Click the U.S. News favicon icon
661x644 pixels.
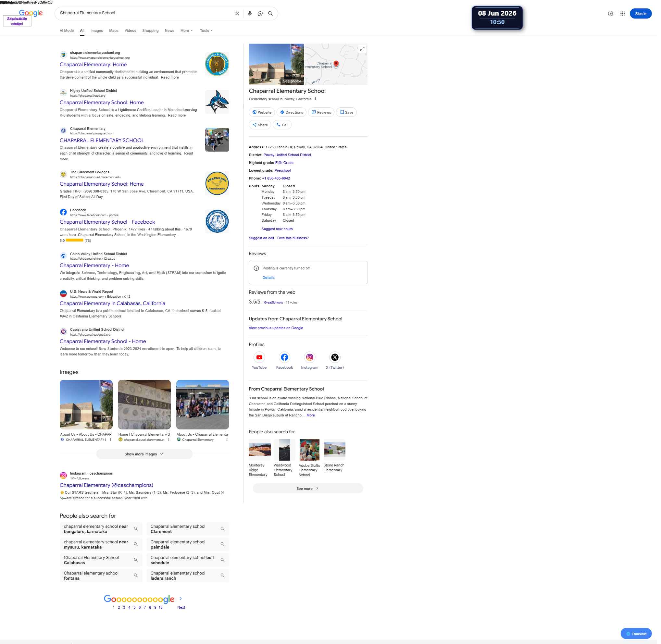pyautogui.click(x=63, y=294)
